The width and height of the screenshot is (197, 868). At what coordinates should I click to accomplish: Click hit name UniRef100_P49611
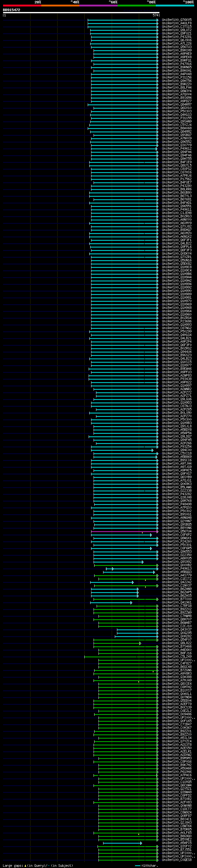(x=177, y=210)
